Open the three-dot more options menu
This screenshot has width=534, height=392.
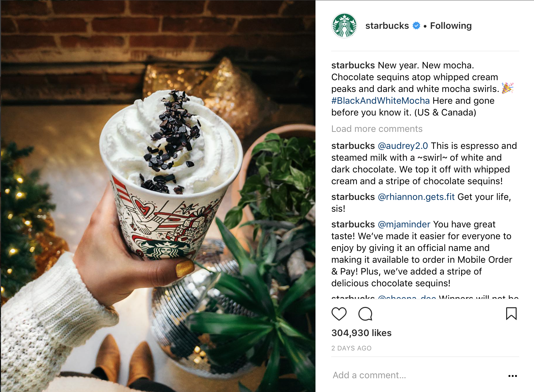(x=512, y=376)
